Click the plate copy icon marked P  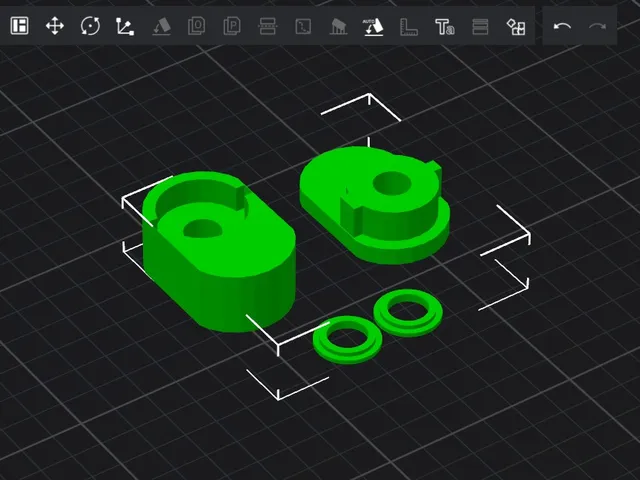click(232, 27)
